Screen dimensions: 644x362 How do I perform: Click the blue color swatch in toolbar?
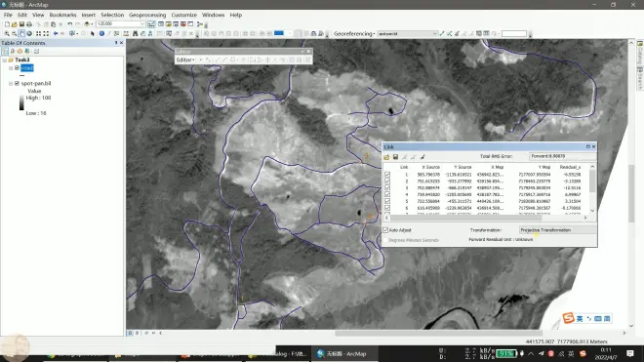279,33
